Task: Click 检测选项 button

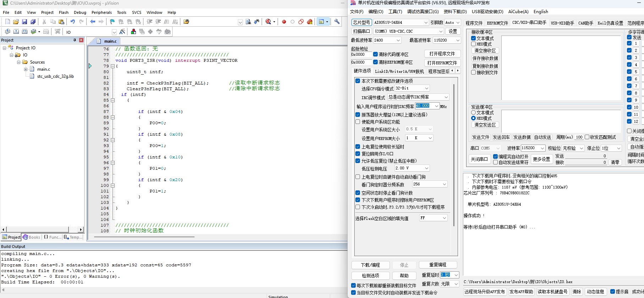Action: point(370,276)
